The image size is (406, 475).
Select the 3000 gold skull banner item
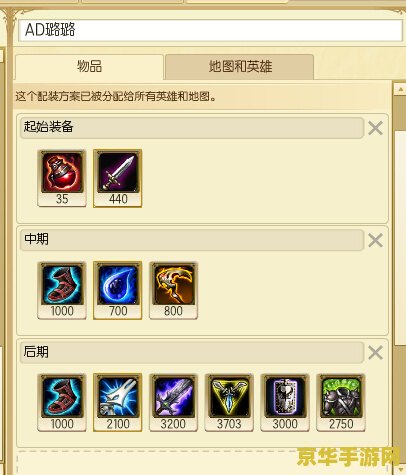point(285,403)
